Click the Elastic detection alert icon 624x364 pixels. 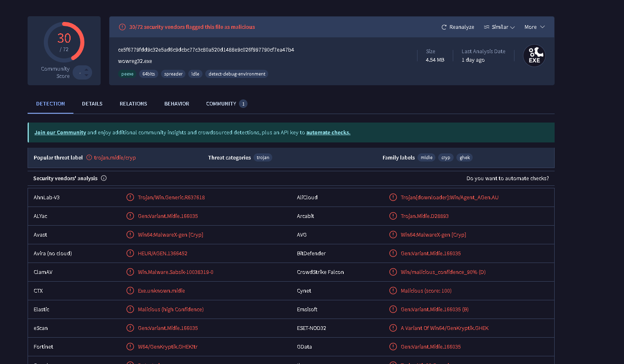point(130,309)
